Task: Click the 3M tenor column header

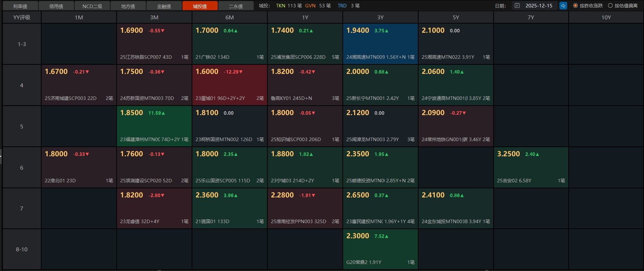Action: click(x=154, y=17)
